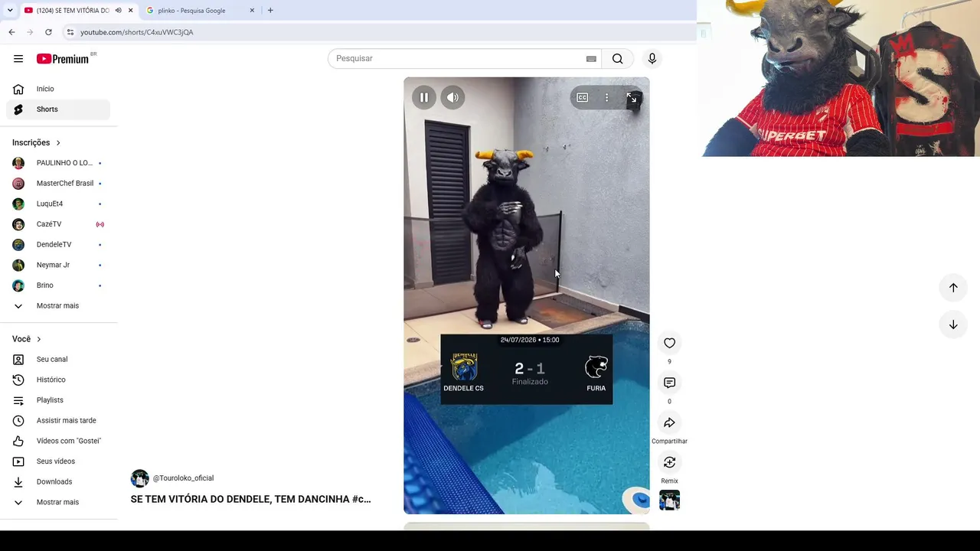The width and height of the screenshot is (980, 551).
Task: Reload the current page
Action: click(48, 32)
